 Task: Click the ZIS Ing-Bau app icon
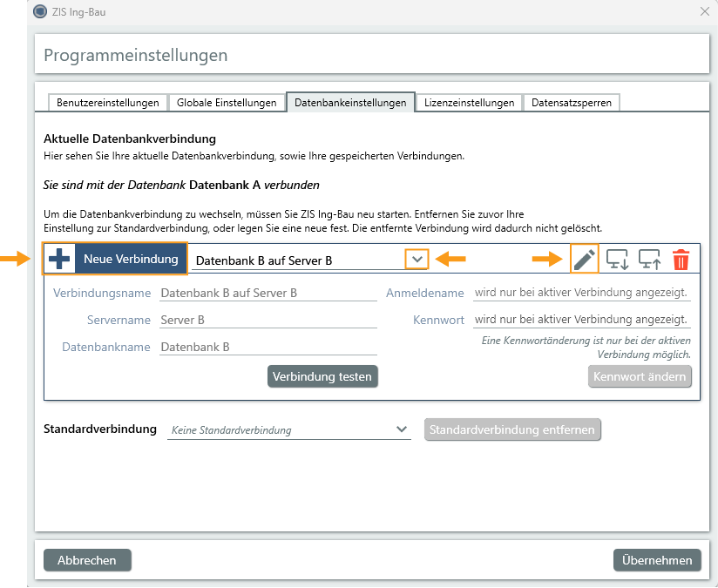(40, 11)
